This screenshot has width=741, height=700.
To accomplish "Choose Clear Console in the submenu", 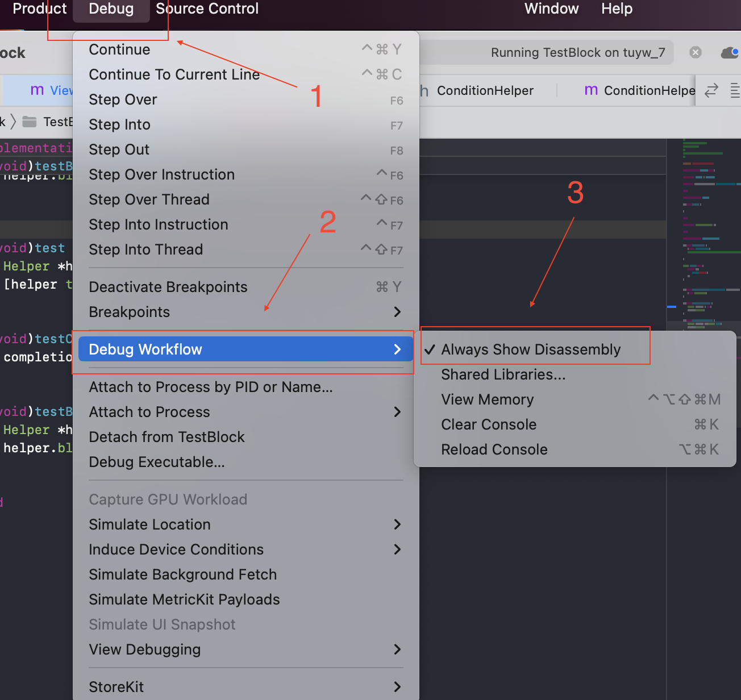I will 489,424.
